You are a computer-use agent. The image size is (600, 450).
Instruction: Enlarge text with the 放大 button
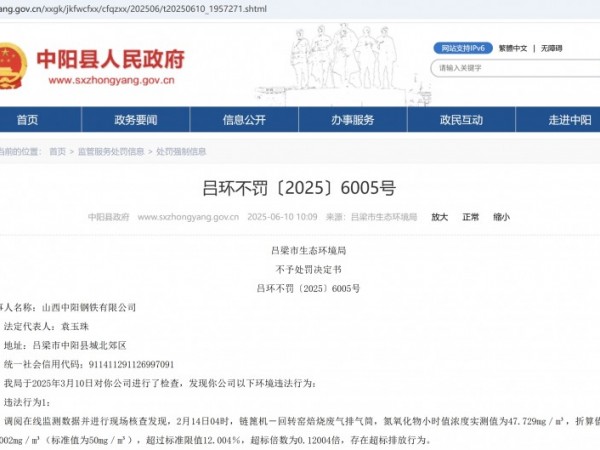(x=439, y=217)
